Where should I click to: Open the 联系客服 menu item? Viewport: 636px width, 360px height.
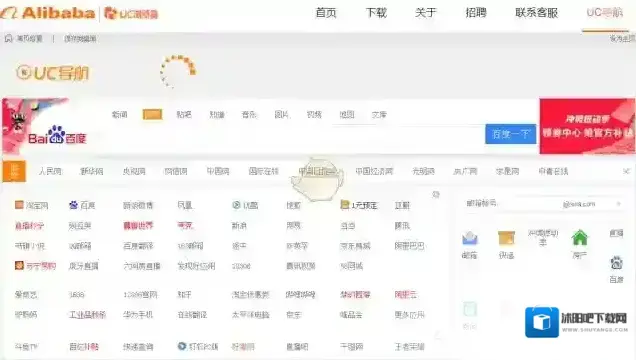536,13
